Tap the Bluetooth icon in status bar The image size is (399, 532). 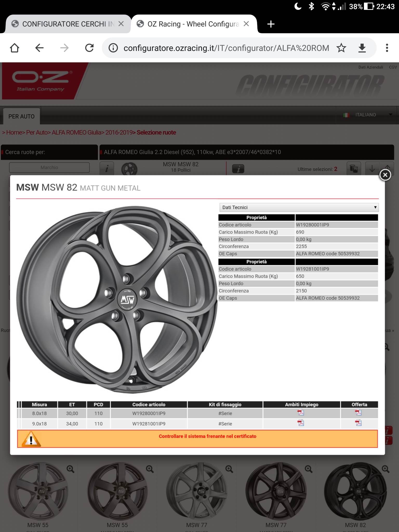click(x=311, y=6)
